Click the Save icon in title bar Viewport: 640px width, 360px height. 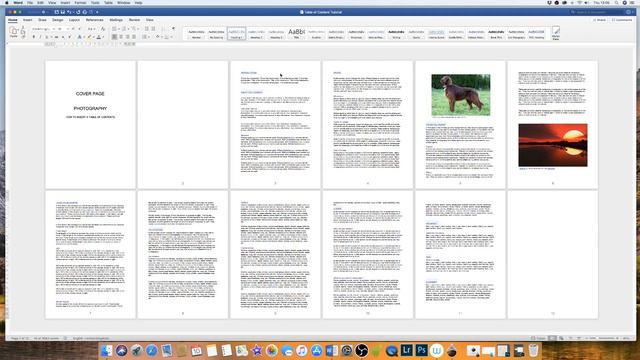coord(62,12)
